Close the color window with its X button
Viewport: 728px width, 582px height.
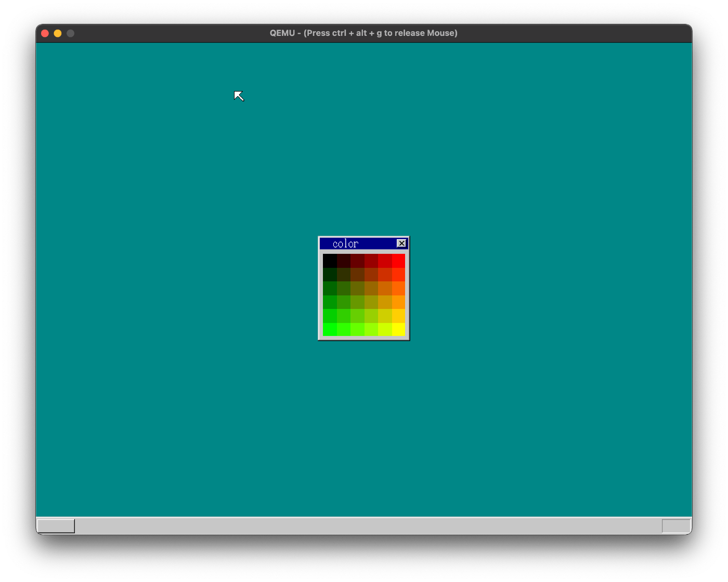401,243
